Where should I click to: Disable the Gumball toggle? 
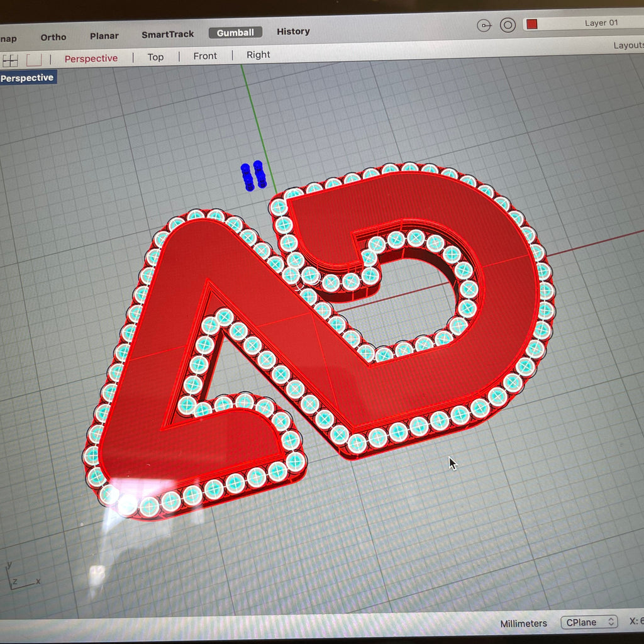235,33
